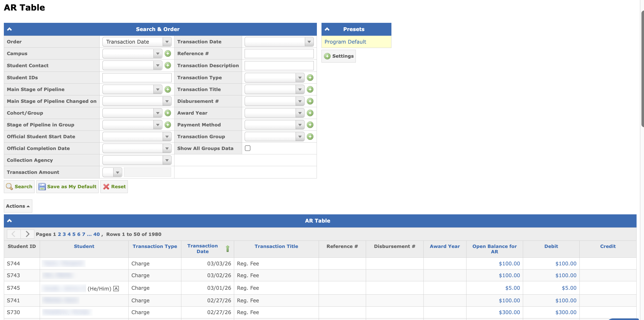644x320 pixels.
Task: Click the Reference # input field
Action: coord(279,54)
